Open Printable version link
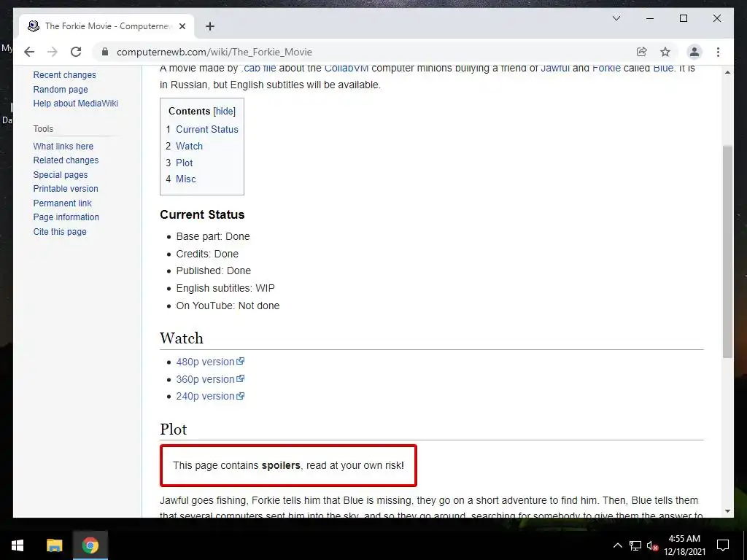747x560 pixels. 66,189
